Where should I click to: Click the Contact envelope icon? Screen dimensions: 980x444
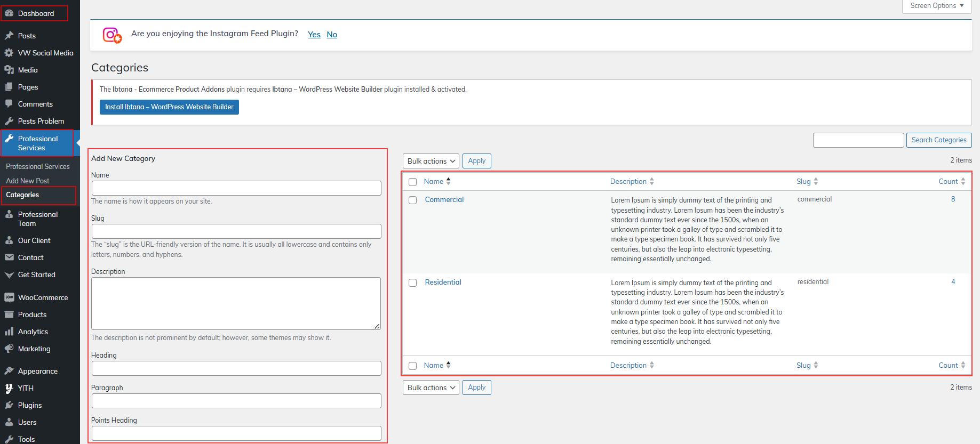tap(9, 257)
